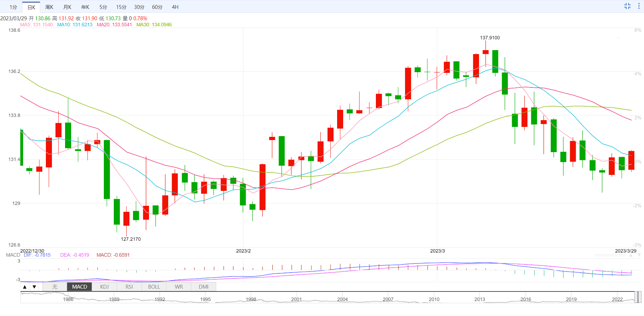Click the gray up arrow under 2023/3/29
This screenshot has height=316, width=644.
631,255
